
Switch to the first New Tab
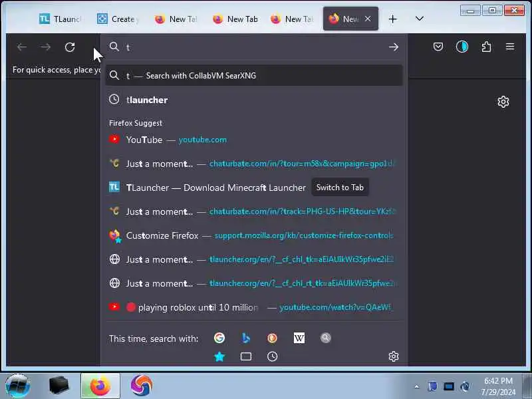coord(176,19)
